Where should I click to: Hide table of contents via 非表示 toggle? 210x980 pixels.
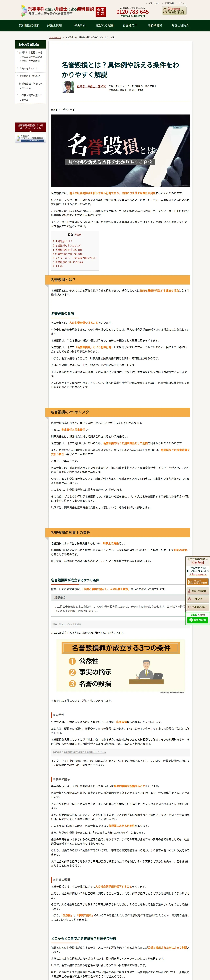tap(78, 235)
